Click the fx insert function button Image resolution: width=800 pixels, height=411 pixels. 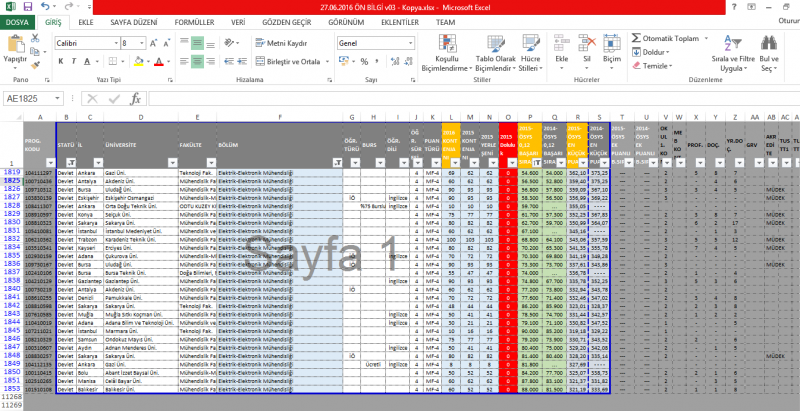click(135, 98)
